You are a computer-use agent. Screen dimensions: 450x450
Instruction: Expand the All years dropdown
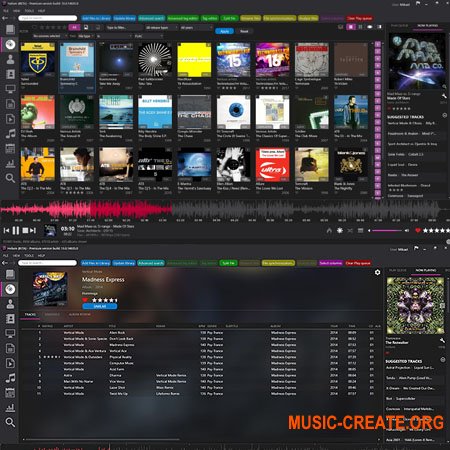[x=195, y=28]
